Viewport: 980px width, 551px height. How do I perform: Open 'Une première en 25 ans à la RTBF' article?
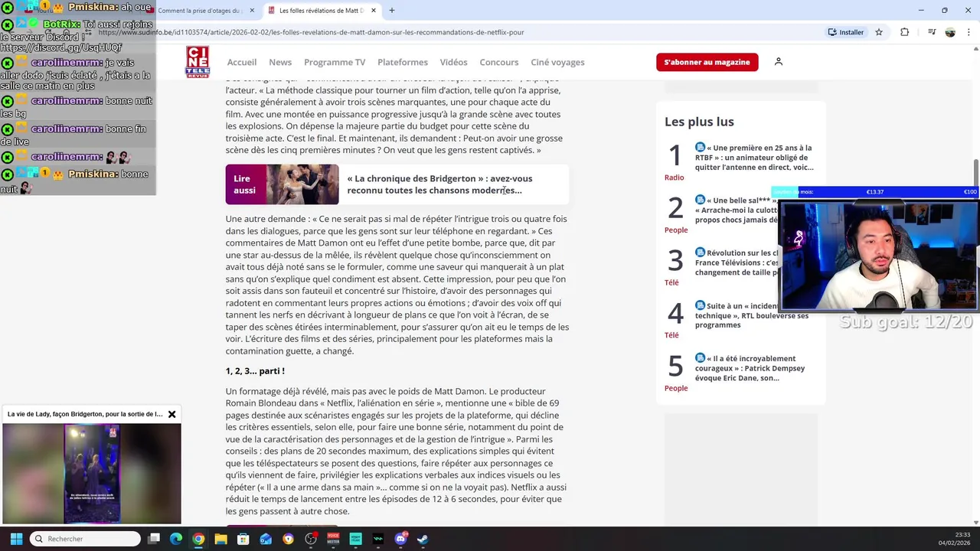[754, 157]
